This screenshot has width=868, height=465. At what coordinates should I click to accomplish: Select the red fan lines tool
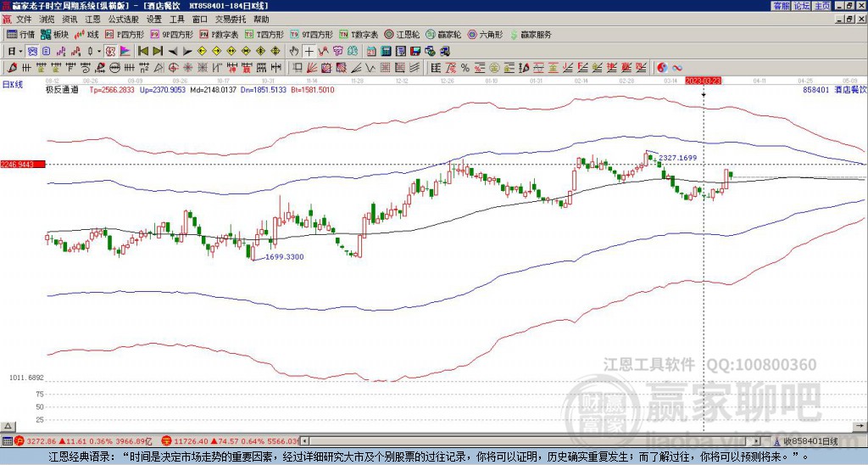312,68
